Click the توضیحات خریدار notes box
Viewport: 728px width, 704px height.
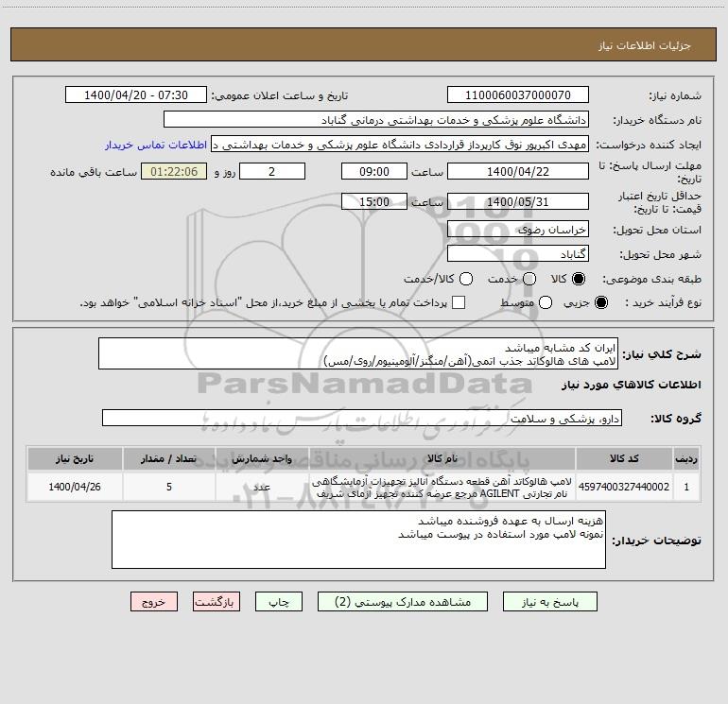coord(358,540)
